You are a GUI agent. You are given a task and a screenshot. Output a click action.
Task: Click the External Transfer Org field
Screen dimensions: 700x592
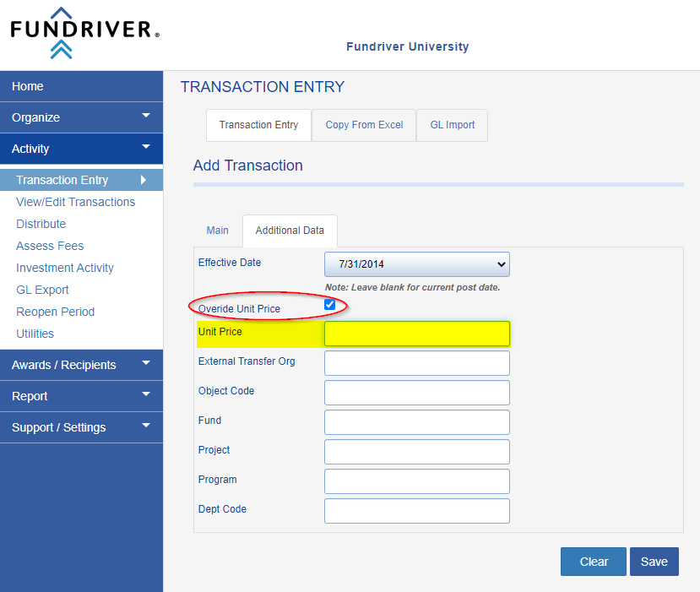[417, 363]
